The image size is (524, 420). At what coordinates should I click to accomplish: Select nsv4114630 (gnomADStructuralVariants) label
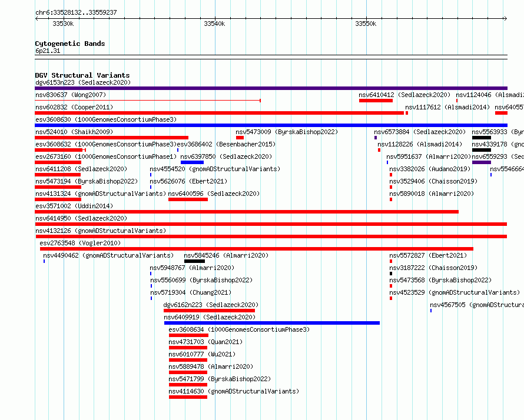click(x=234, y=391)
